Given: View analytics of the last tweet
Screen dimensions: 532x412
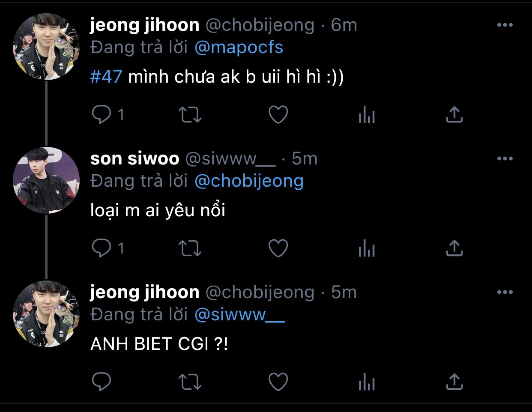Looking at the screenshot, I should click(x=366, y=382).
